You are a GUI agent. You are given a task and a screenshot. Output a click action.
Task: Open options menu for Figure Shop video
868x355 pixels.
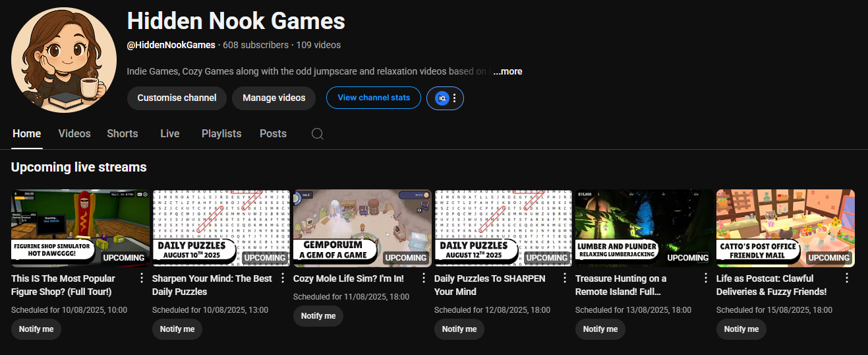[x=142, y=278]
